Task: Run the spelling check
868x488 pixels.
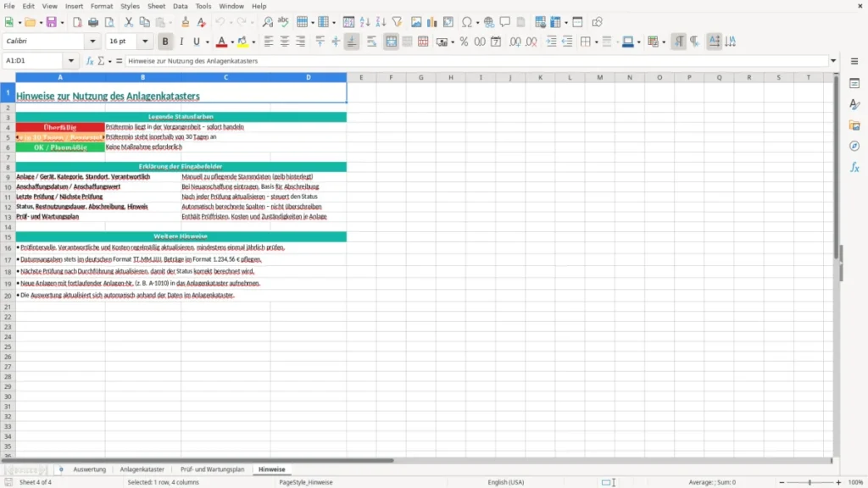Action: pos(283,22)
